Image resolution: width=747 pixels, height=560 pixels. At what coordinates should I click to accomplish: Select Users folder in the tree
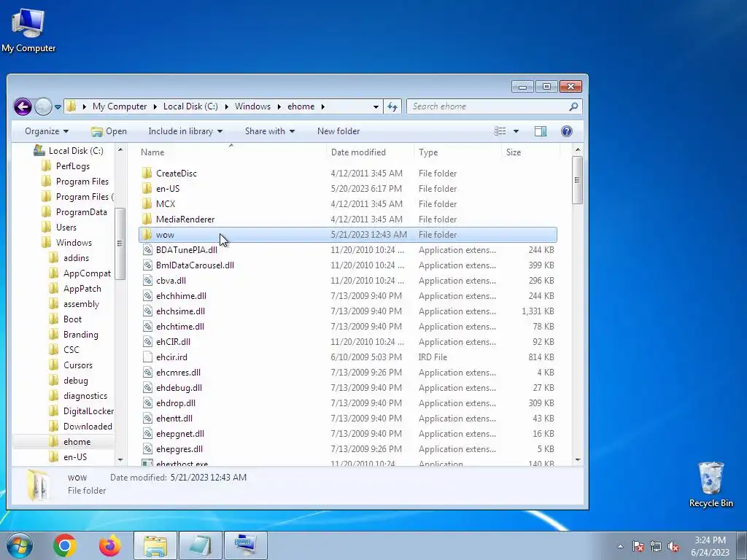pos(66,227)
